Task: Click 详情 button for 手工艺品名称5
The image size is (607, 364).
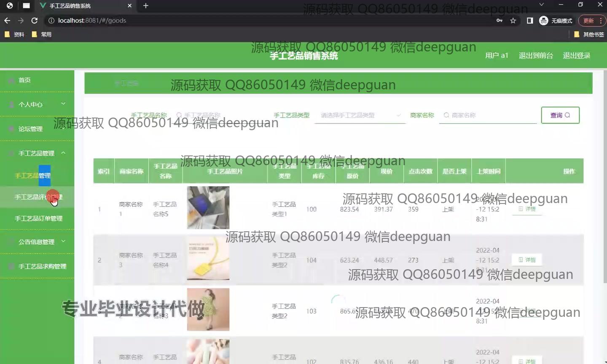Action: coord(527,209)
